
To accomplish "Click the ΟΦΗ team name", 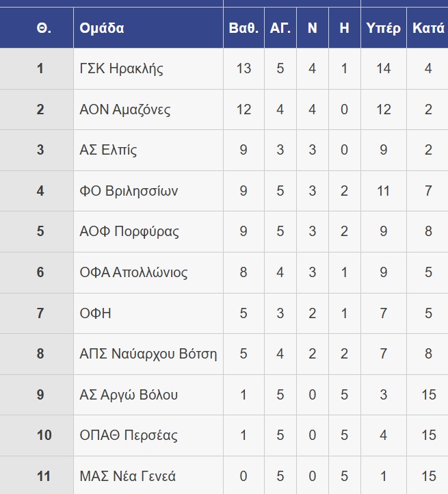I will tap(95, 313).
